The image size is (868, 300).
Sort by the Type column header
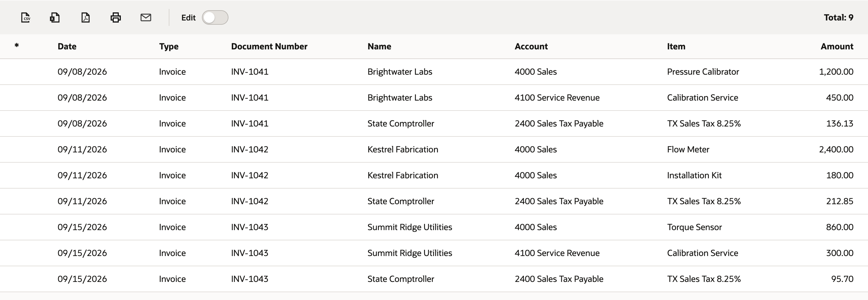(169, 46)
